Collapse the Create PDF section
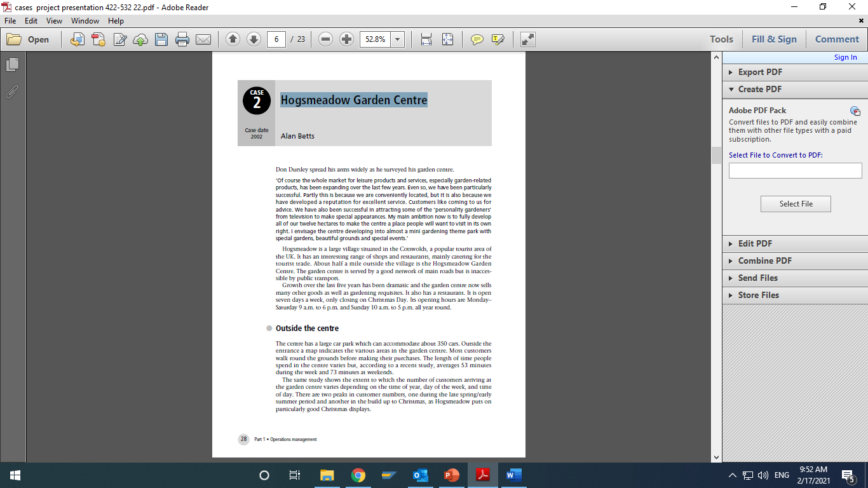Viewport: 868px width, 488px height. coord(794,89)
